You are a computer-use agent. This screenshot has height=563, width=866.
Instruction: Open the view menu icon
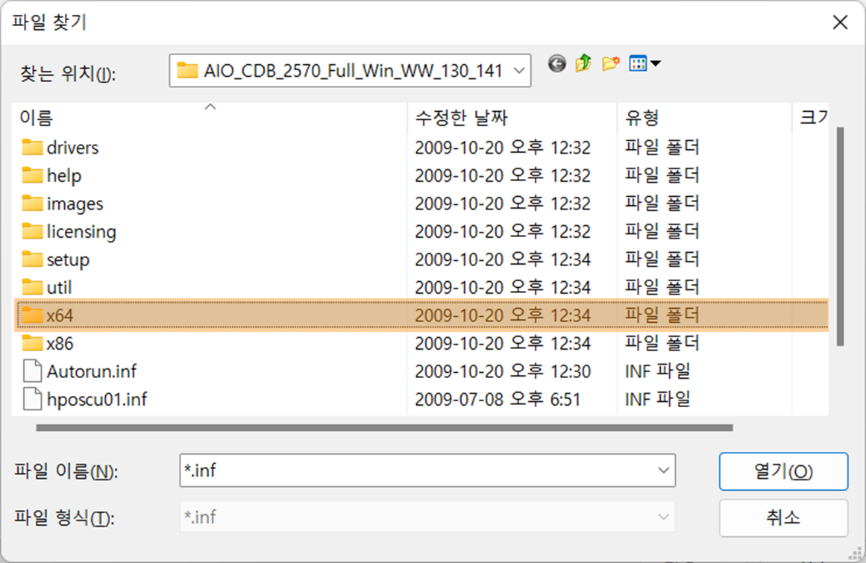click(x=638, y=64)
